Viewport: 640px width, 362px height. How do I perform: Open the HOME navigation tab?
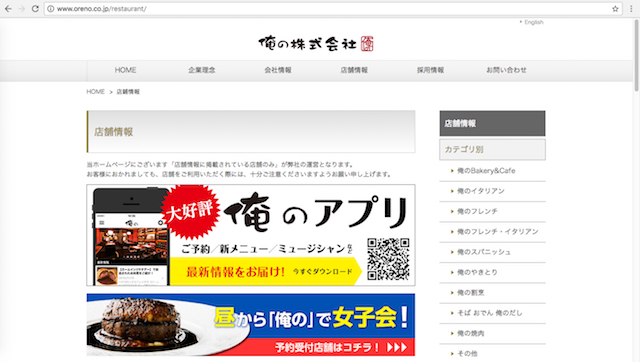(x=125, y=70)
